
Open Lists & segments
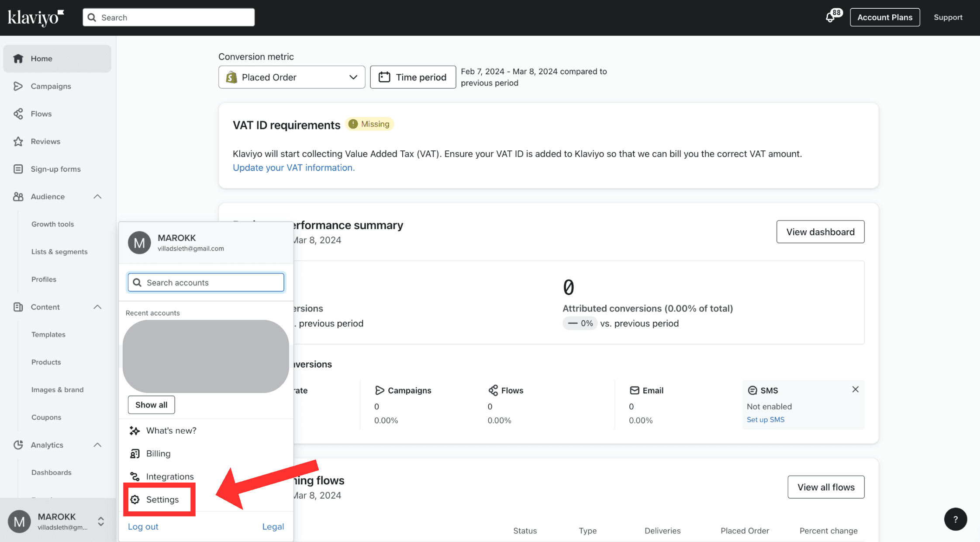(59, 252)
